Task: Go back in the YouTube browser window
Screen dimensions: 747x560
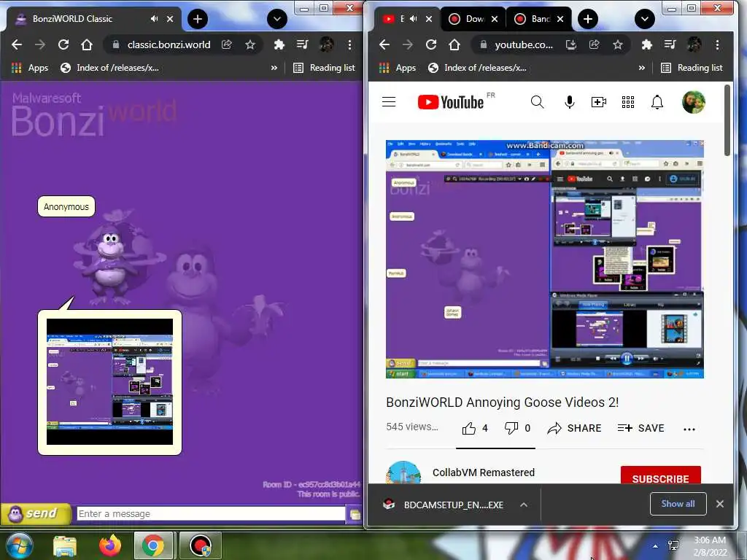Action: coord(384,44)
